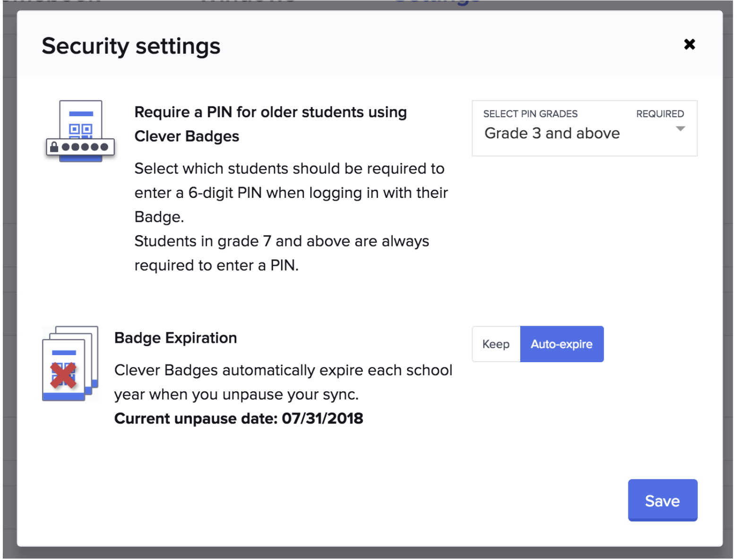Click the Current unpause date text
Screen dimensions: 737x560
239,418
